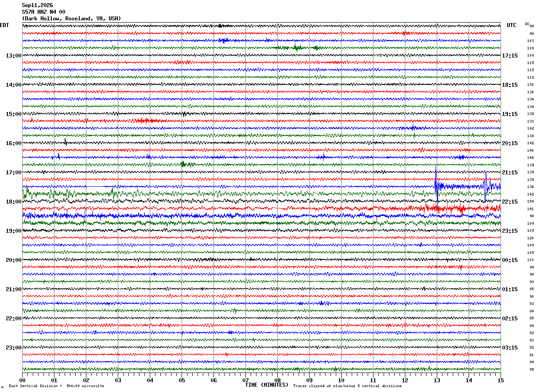Click the large blue spike near minute 13
This screenshot has width=536, height=392.
[x=437, y=186]
